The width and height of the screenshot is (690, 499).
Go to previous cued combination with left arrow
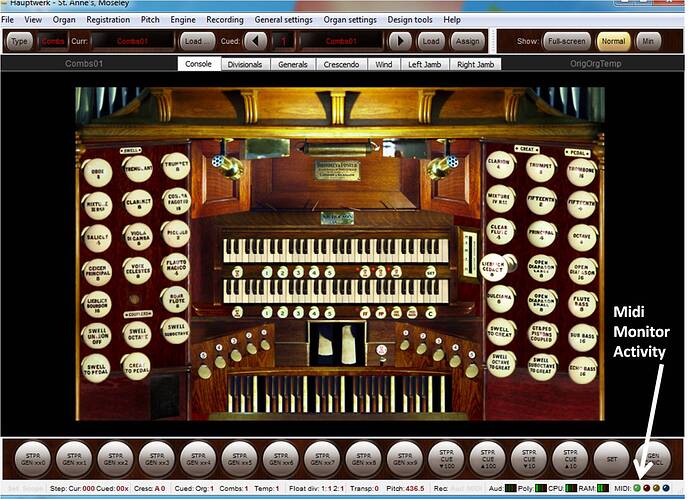[x=255, y=41]
